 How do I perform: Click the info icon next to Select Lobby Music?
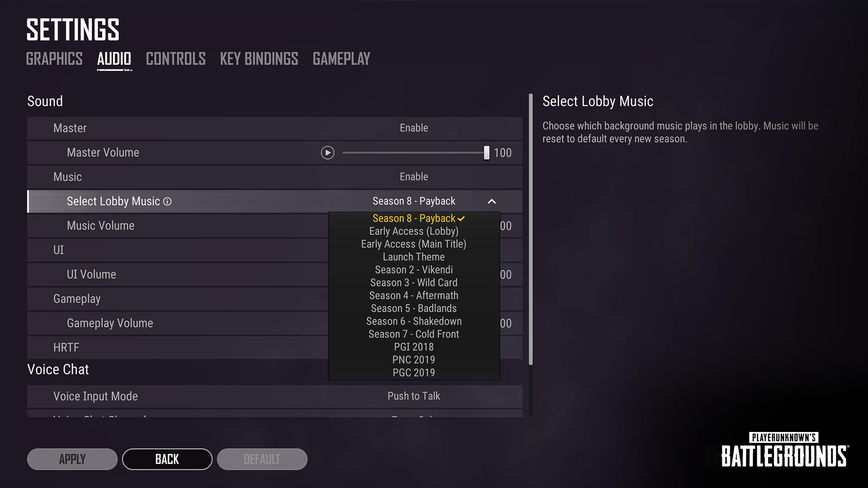click(x=168, y=201)
